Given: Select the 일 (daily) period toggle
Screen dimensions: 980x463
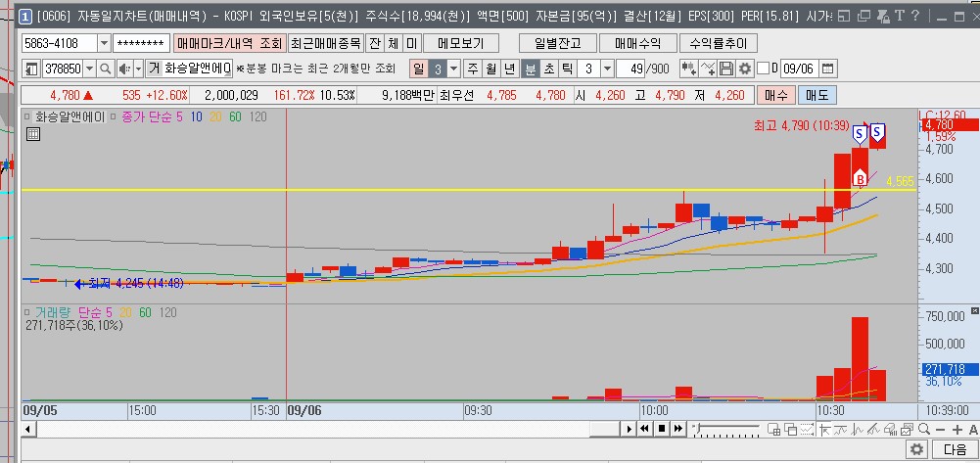Looking at the screenshot, I should click(x=418, y=69).
